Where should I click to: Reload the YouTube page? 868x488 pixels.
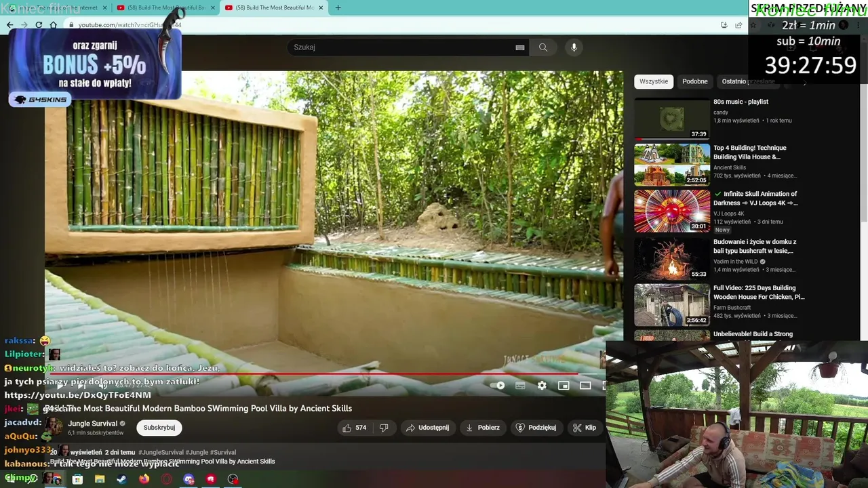click(x=39, y=25)
